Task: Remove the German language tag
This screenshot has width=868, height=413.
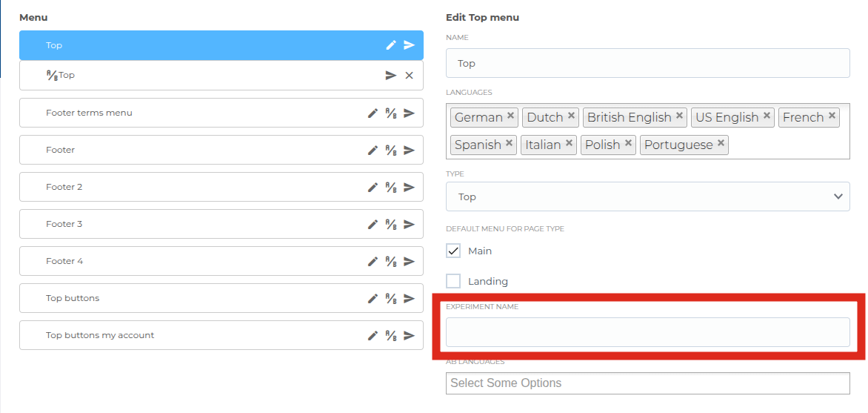Action: pos(511,116)
